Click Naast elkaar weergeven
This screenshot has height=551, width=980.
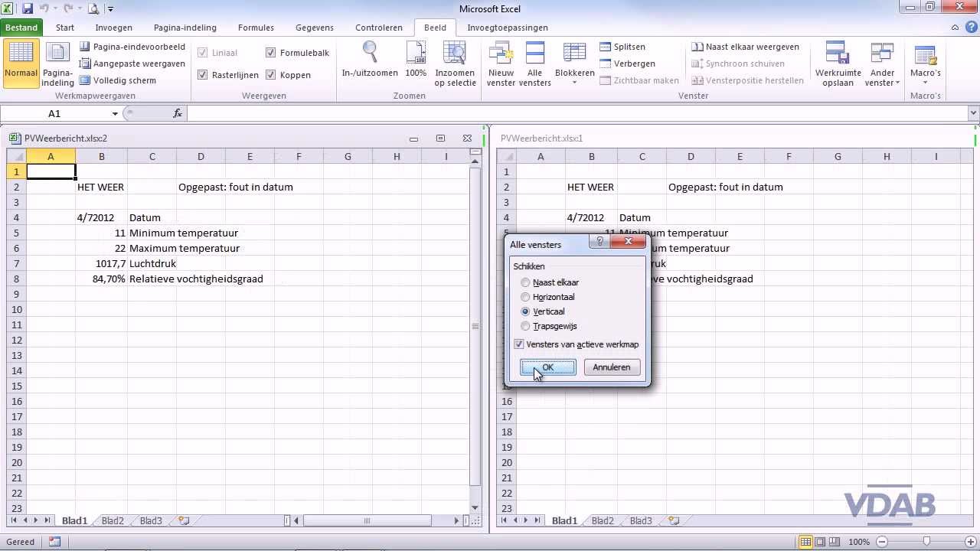tap(745, 47)
